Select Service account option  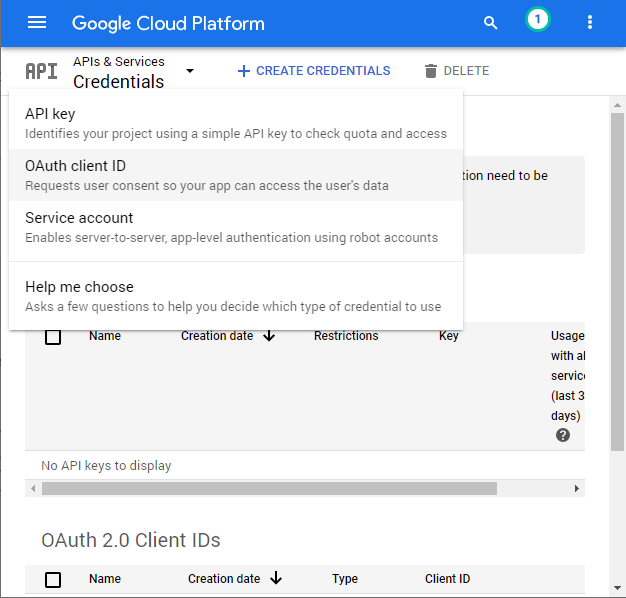point(236,227)
